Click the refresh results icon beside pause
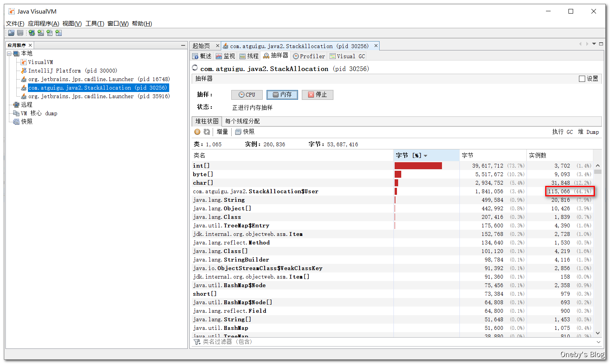Viewport: 610px width, 364px height. (207, 132)
